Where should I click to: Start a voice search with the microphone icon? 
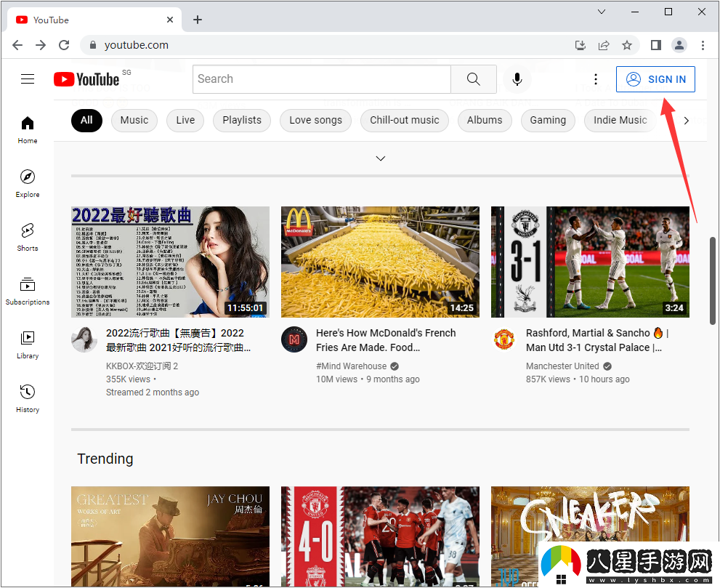(x=517, y=79)
